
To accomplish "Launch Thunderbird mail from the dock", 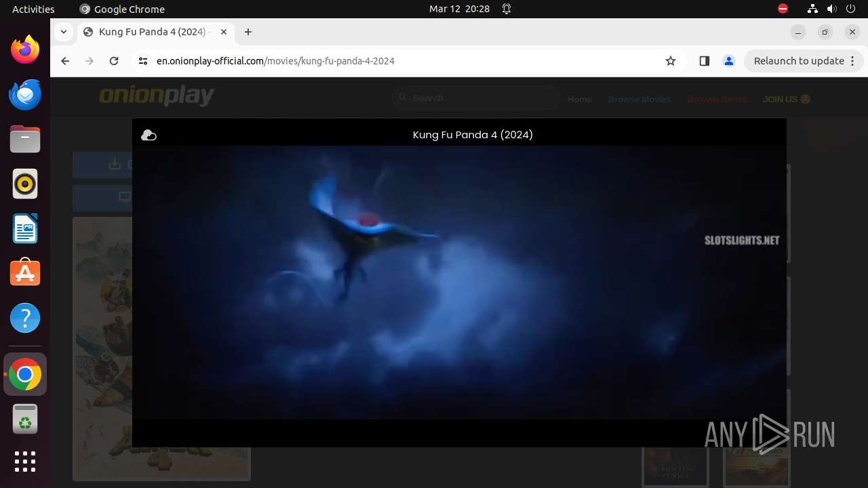I will click(x=25, y=95).
